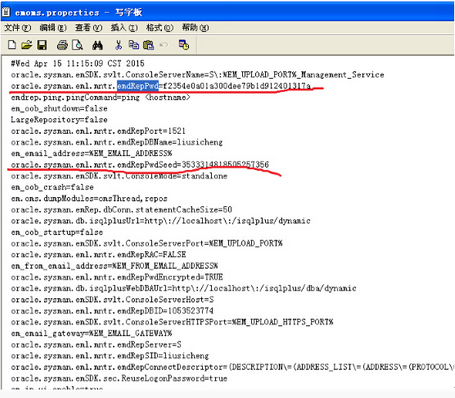
Task: Open the 编辑 (Edit) menu
Action: [53, 27]
